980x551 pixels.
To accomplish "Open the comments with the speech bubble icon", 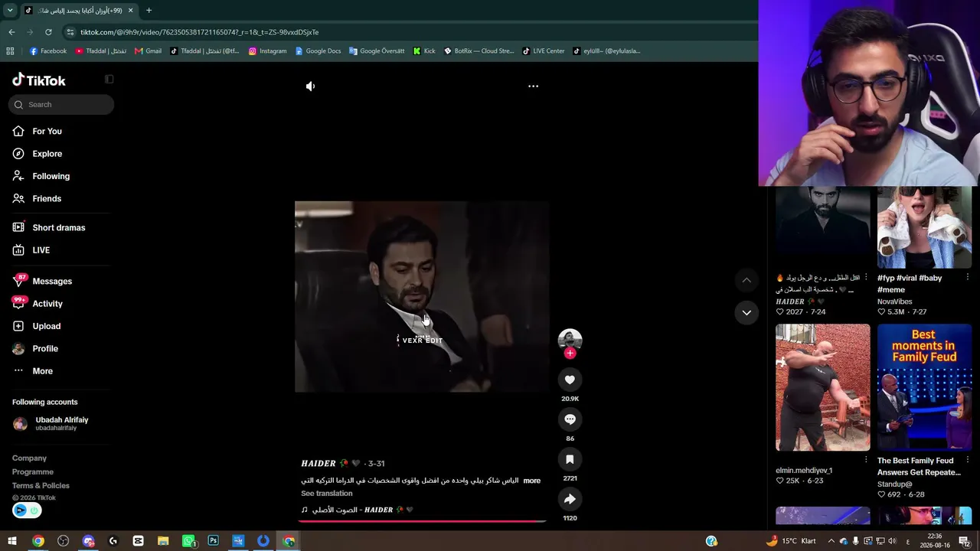I will point(570,419).
